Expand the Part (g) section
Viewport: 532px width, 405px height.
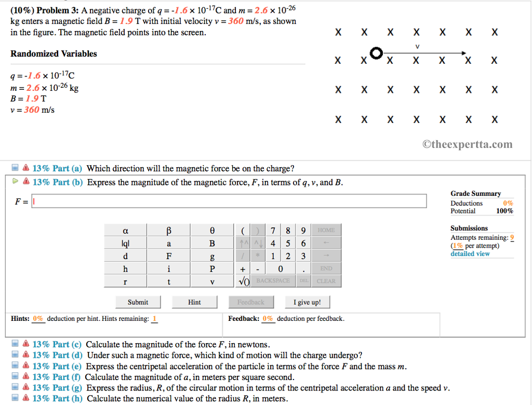14,387
